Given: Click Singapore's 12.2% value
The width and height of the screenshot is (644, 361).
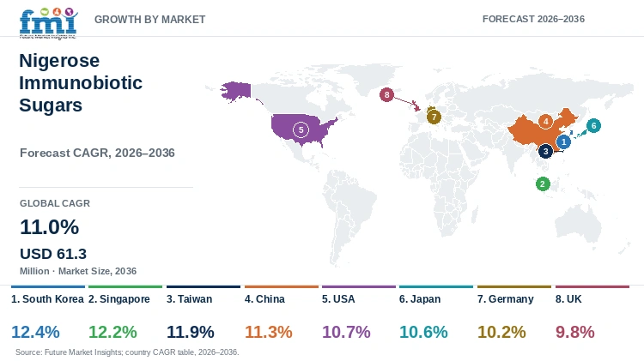Looking at the screenshot, I should pos(112,332).
